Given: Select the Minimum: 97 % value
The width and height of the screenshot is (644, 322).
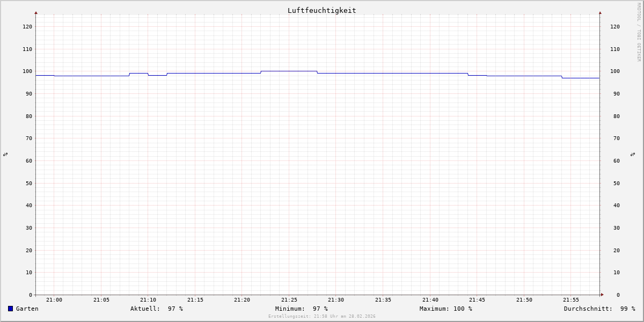Looking at the screenshot, I should pyautogui.click(x=302, y=309).
